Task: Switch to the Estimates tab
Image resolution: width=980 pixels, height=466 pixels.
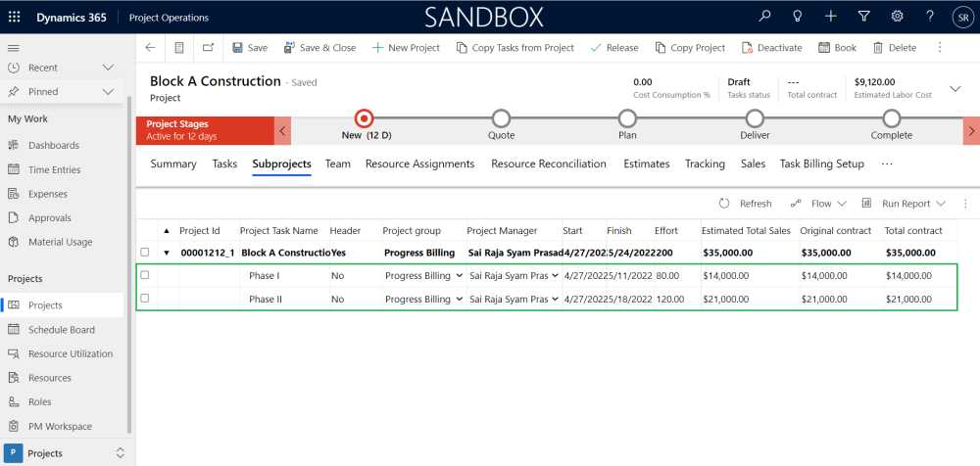Action: pyautogui.click(x=647, y=163)
